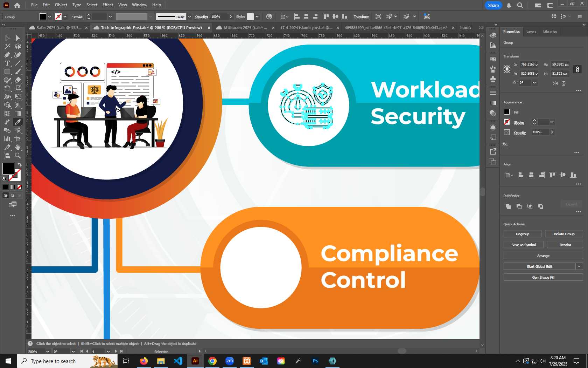
Task: Click the fx effects icon in Appearance
Action: [505, 144]
